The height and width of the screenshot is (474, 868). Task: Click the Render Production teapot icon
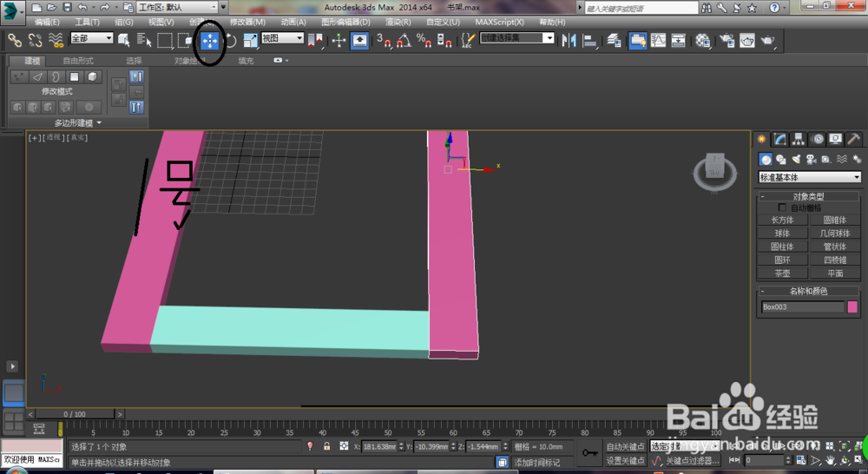pos(768,41)
